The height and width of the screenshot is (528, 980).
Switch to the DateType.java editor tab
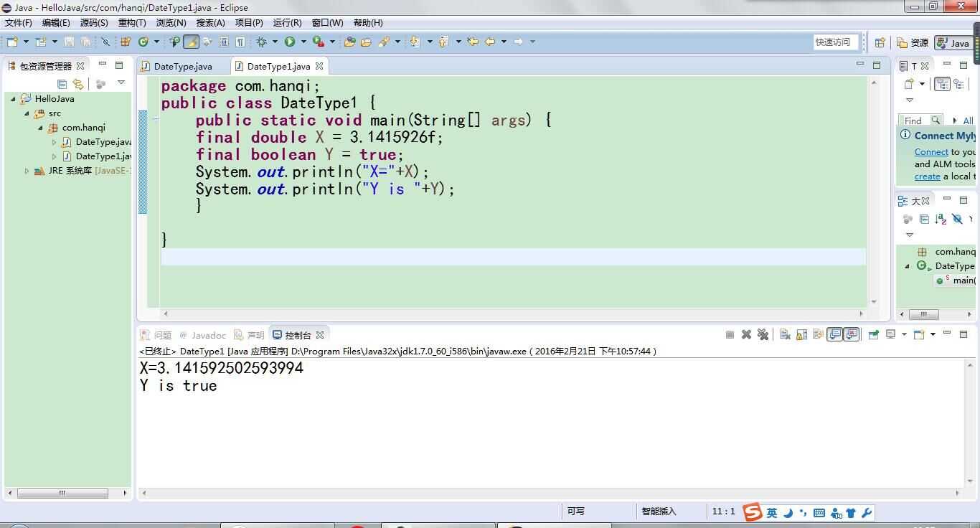(183, 66)
